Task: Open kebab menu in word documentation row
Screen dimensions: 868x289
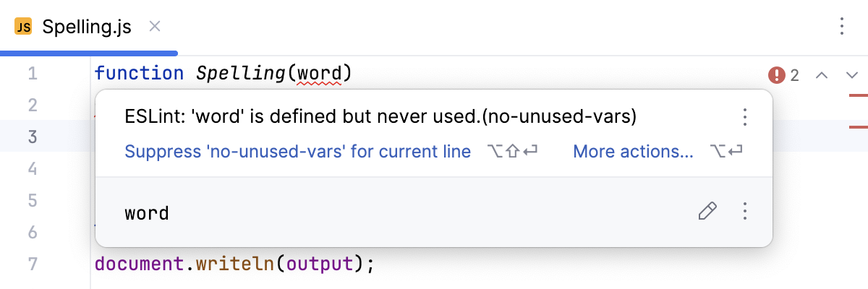Action: [x=745, y=211]
